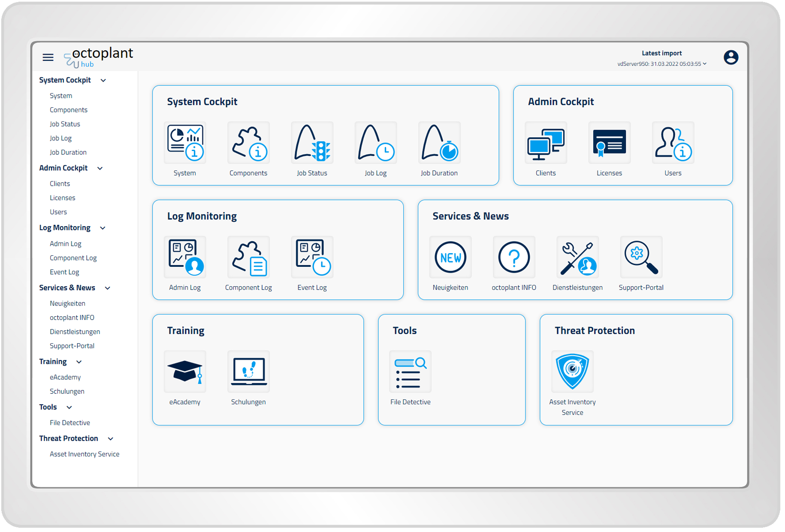Select Job Log in the sidebar
The height and width of the screenshot is (532, 785).
click(60, 138)
